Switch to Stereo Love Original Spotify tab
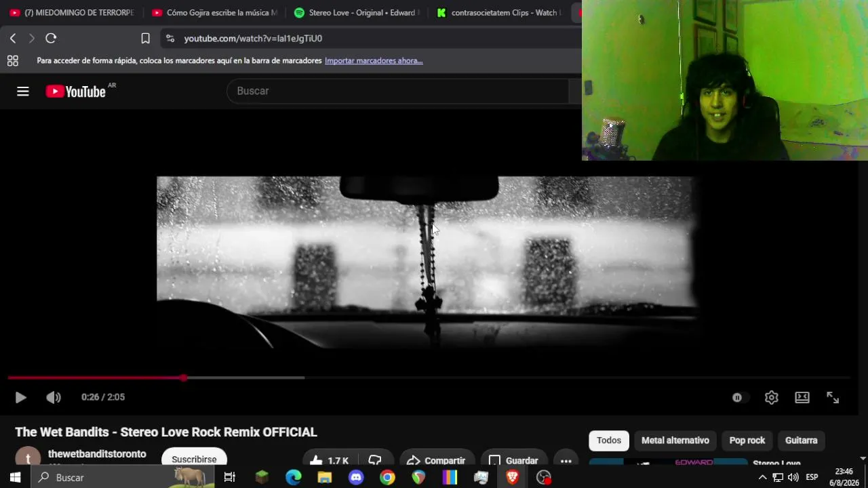This screenshot has width=868, height=488. coord(357,13)
